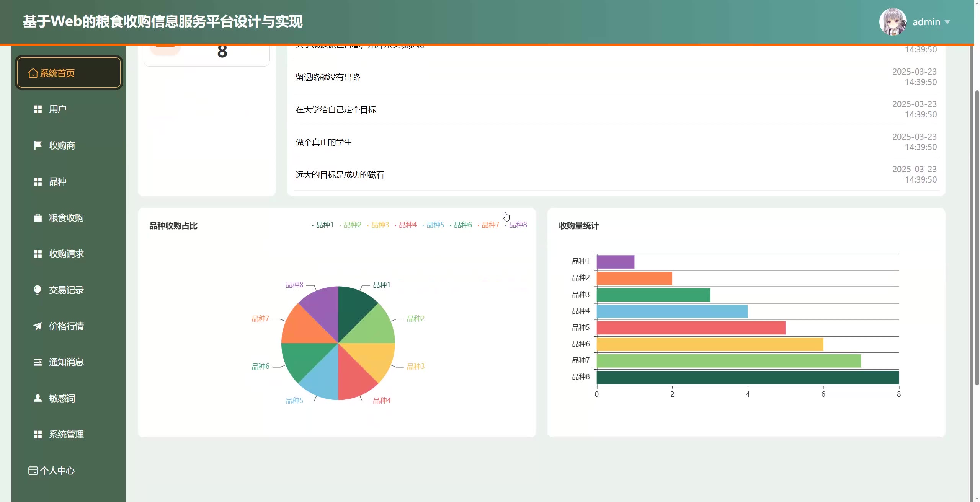Expand the 系统管理 sidebar menu
Image resolution: width=980 pixels, height=502 pixels.
point(66,434)
